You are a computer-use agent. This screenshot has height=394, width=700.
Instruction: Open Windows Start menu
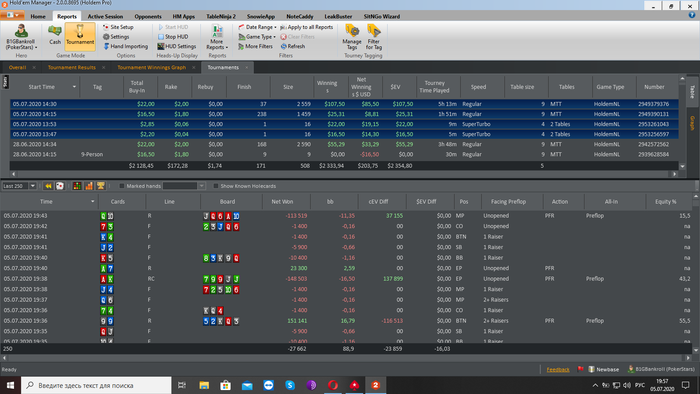tap(10, 385)
